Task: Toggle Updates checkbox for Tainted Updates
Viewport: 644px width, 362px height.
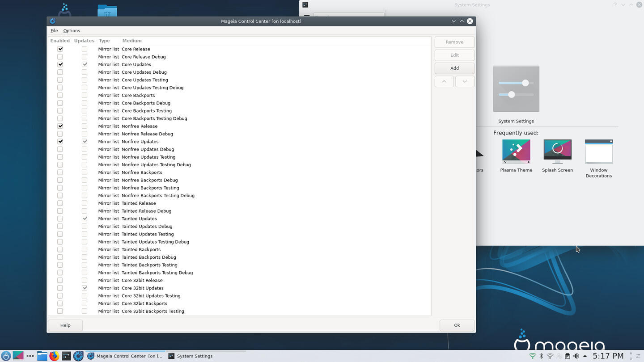Action: 85,219
